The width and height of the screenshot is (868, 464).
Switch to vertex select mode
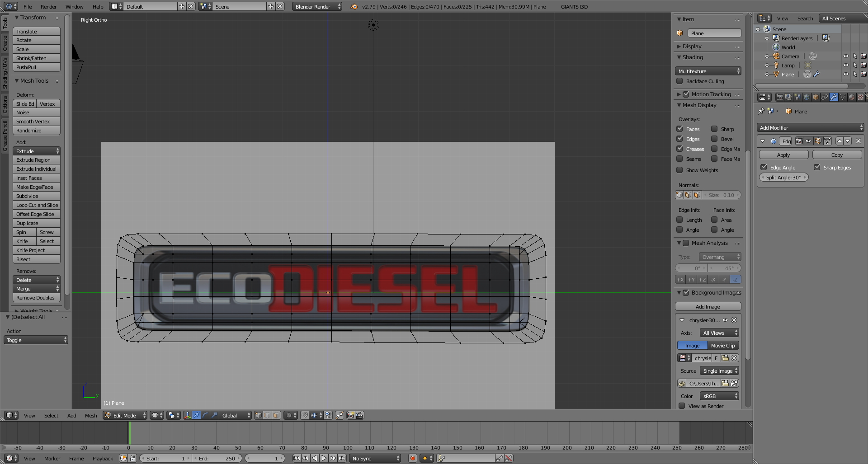259,415
